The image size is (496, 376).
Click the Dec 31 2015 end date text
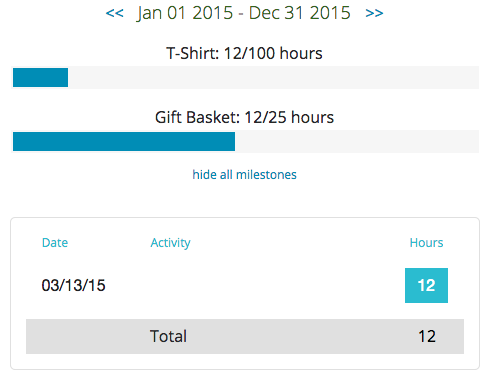coord(299,13)
